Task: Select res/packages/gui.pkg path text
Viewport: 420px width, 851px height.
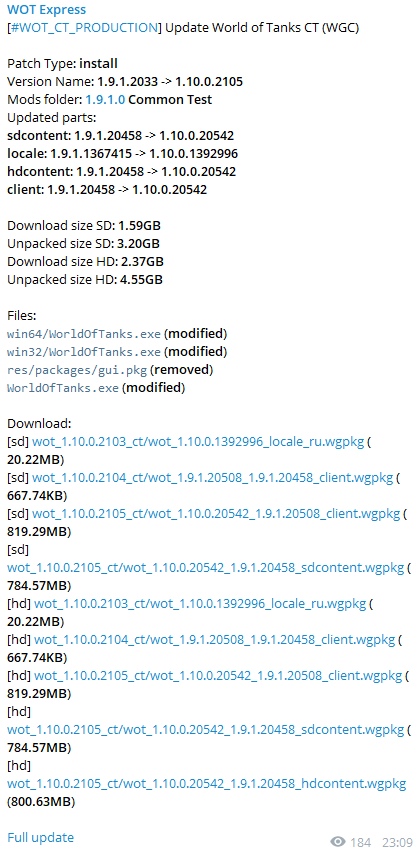Action: [77, 370]
